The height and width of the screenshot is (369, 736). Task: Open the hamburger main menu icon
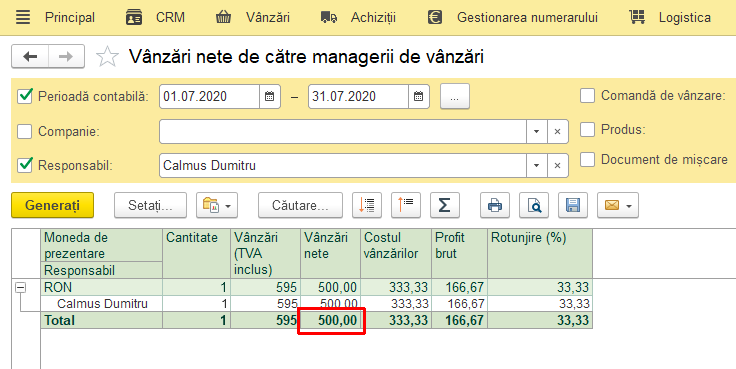point(23,17)
